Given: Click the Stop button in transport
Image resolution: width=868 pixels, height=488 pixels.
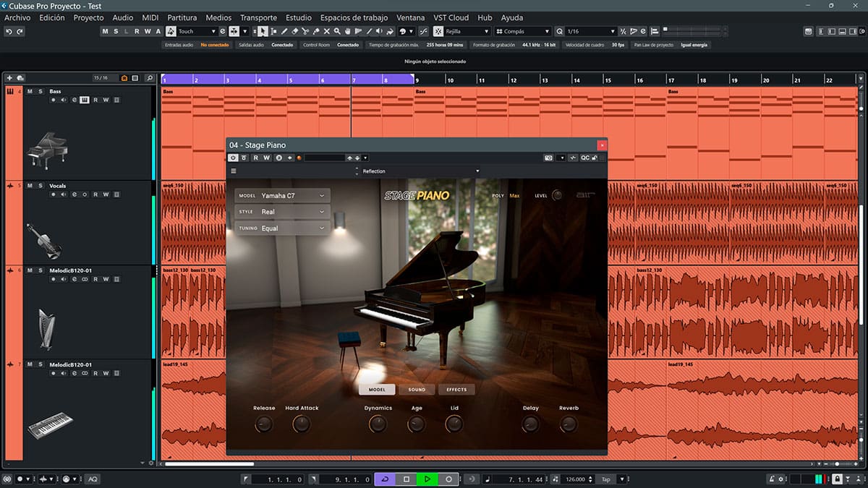Looking at the screenshot, I should 407,479.
